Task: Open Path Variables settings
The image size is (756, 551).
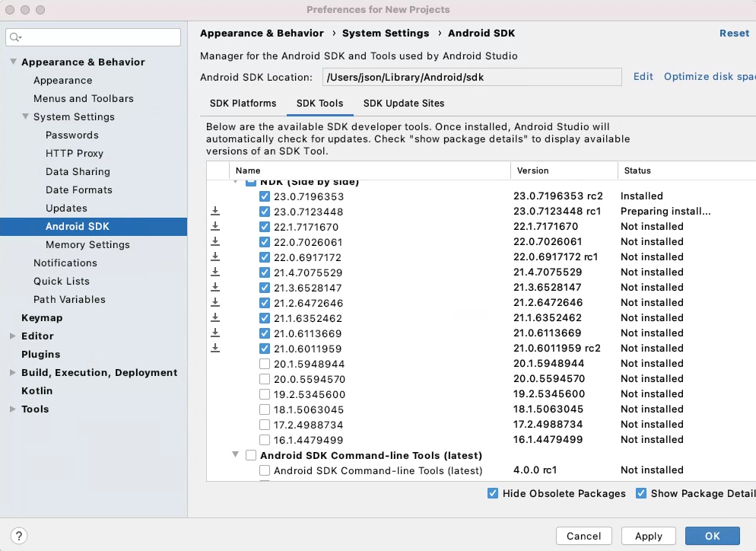Action: 69,299
